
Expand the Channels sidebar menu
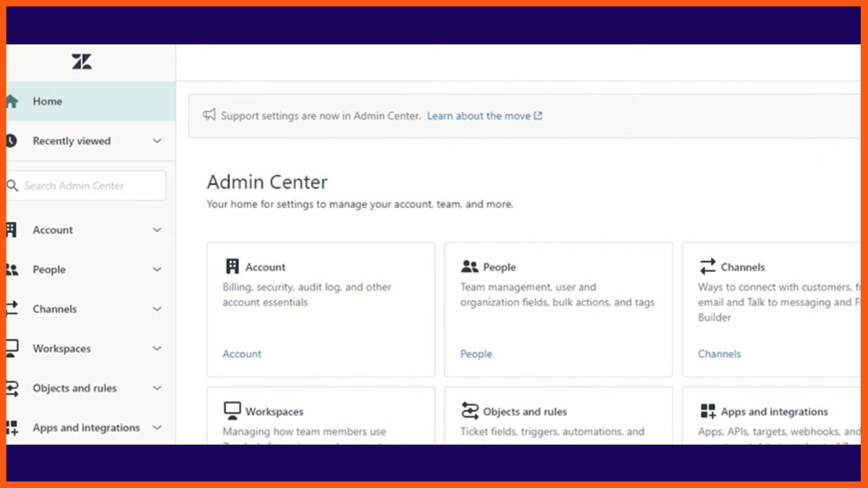pos(157,309)
